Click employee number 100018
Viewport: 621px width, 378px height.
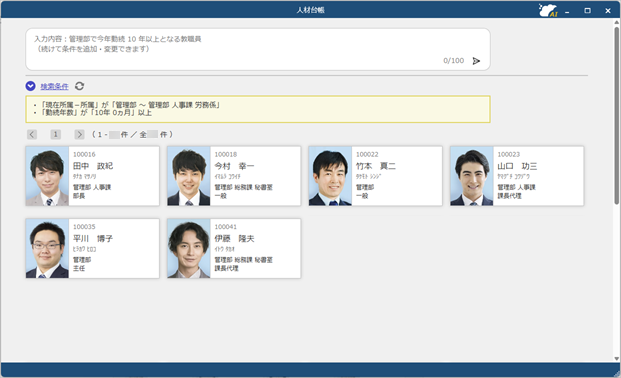(226, 154)
